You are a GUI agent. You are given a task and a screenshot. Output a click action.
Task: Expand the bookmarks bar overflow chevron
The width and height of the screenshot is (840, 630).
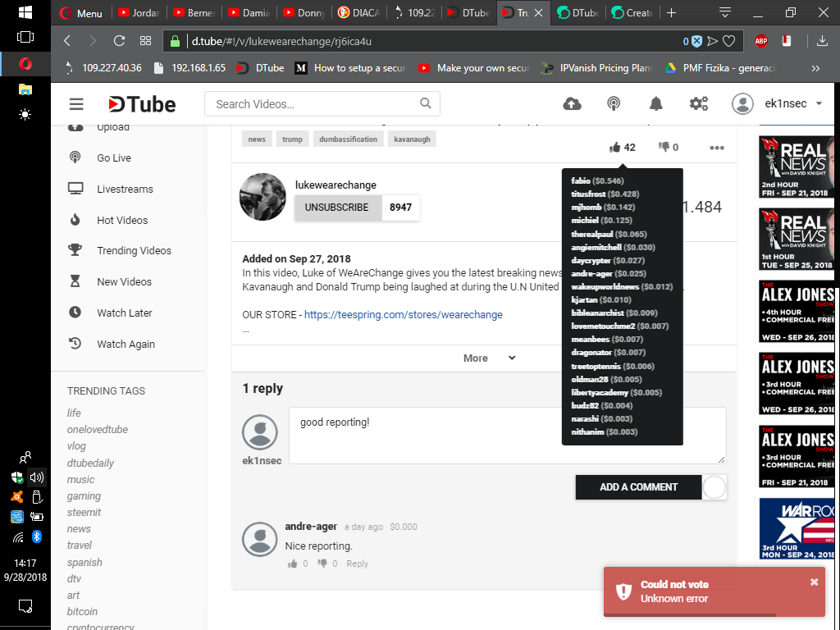(815, 68)
